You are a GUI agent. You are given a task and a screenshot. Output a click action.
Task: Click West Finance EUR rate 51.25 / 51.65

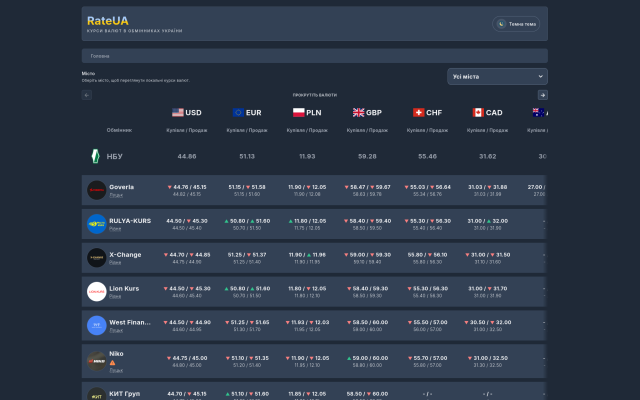click(247, 323)
